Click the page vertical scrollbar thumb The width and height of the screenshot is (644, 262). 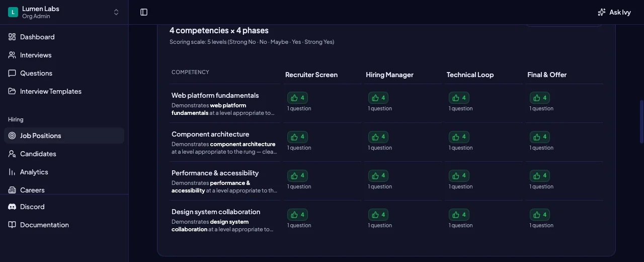tap(641, 121)
